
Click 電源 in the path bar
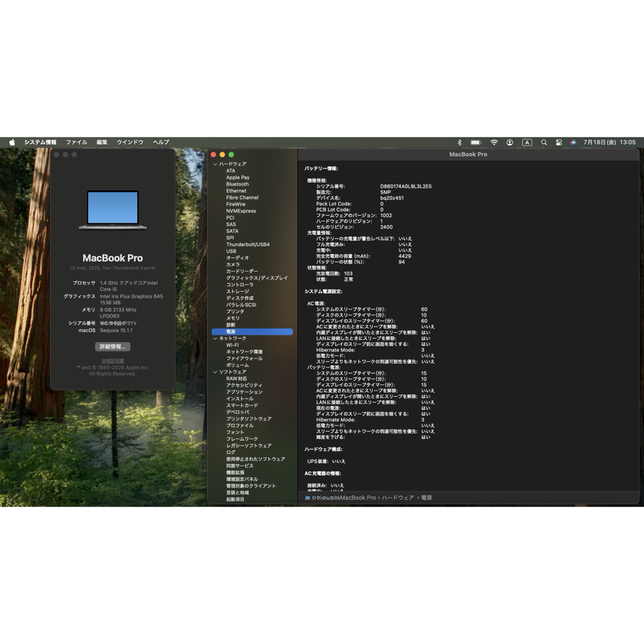point(426,497)
